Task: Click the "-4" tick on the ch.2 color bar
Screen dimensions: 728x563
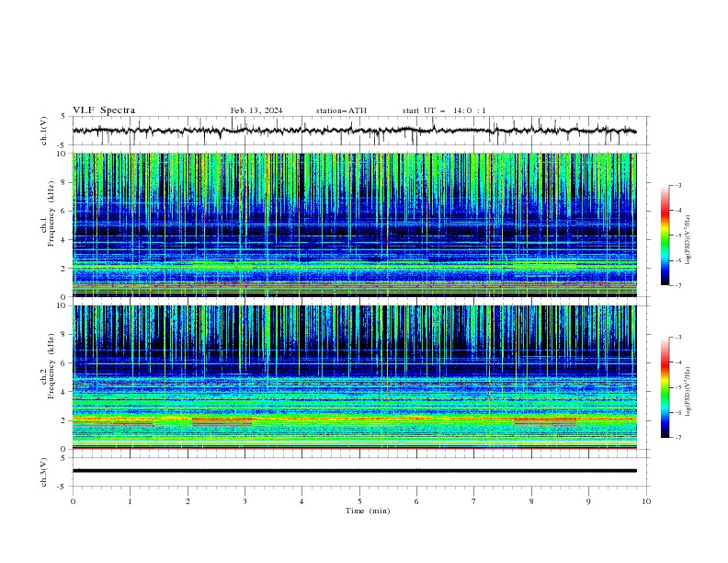Action: [x=677, y=362]
